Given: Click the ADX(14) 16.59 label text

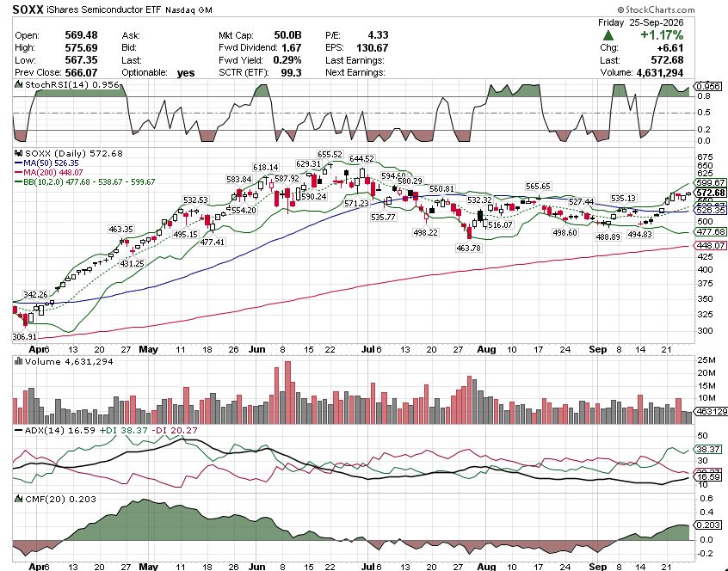Looking at the screenshot, I should 60,431.
